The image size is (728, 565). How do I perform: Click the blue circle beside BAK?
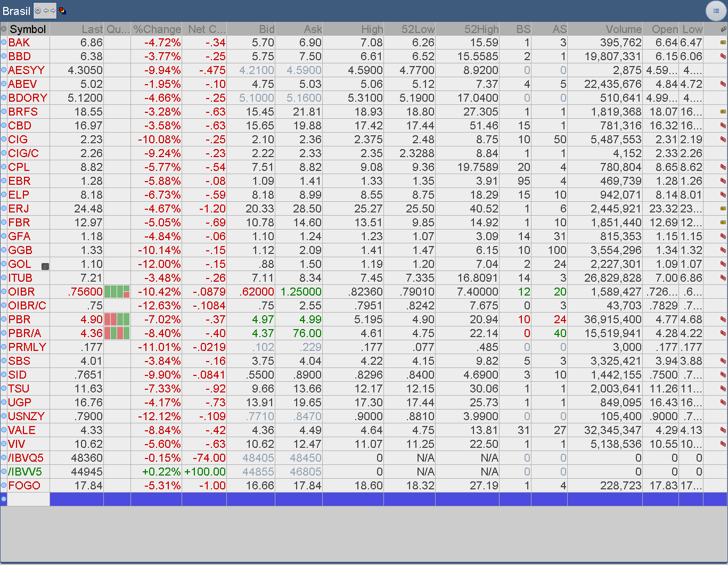[4, 43]
